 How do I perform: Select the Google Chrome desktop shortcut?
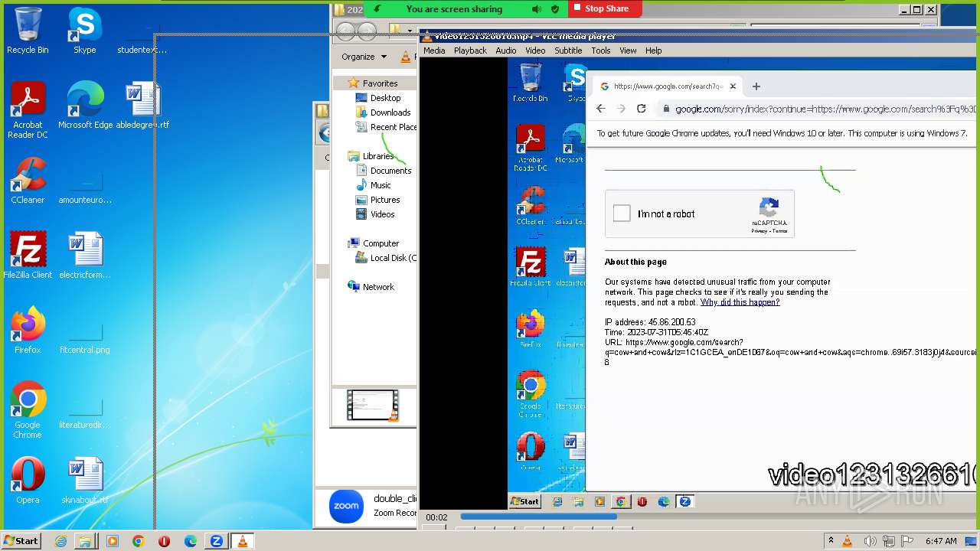pyautogui.click(x=28, y=410)
